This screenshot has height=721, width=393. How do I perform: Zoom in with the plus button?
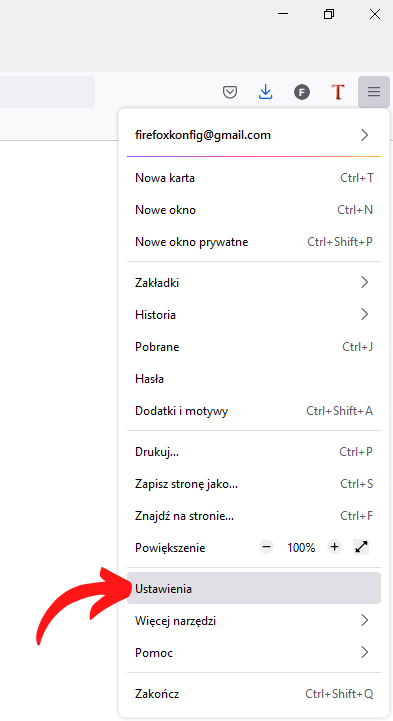tap(335, 547)
